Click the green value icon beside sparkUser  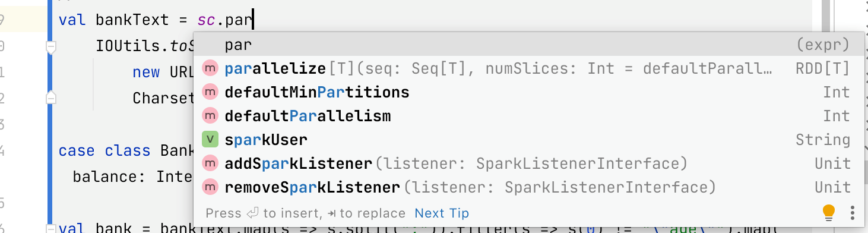tap(210, 140)
